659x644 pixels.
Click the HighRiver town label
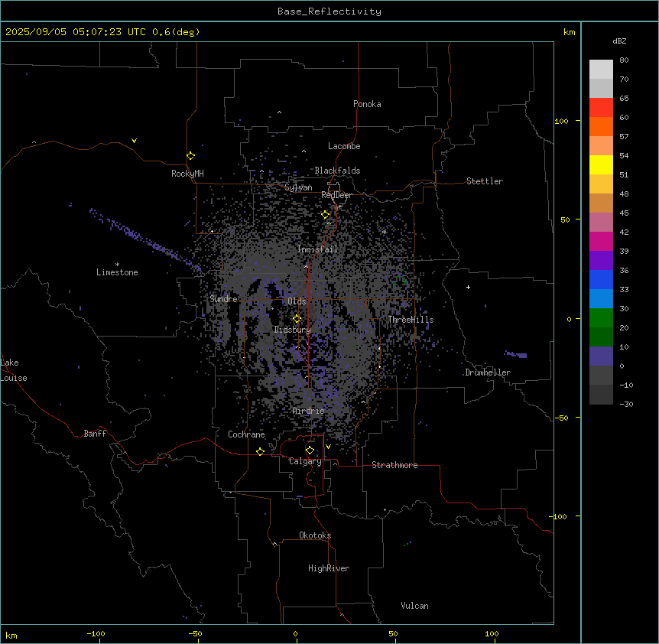[x=329, y=568]
